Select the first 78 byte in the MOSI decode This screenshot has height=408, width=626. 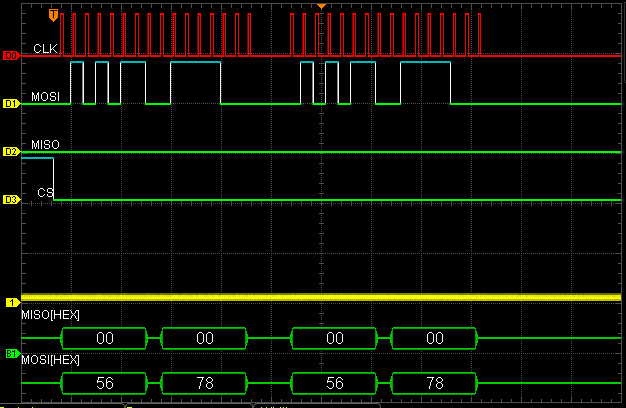tap(204, 383)
